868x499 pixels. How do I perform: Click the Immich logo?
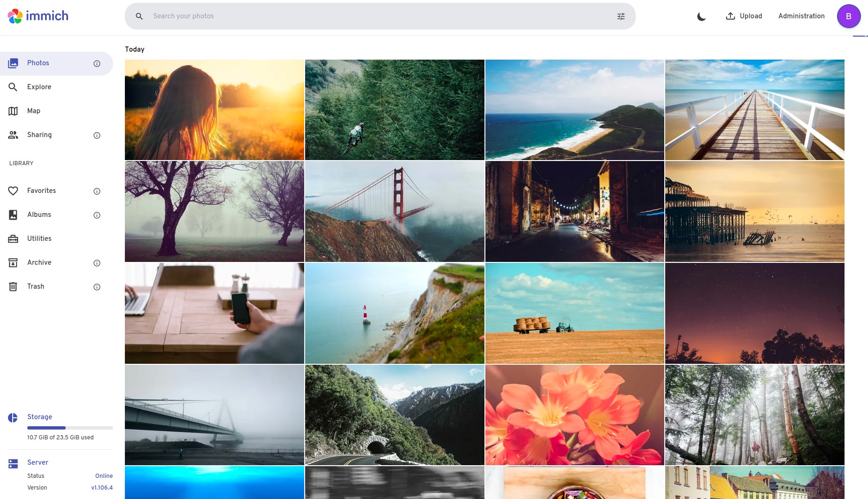[x=38, y=16]
